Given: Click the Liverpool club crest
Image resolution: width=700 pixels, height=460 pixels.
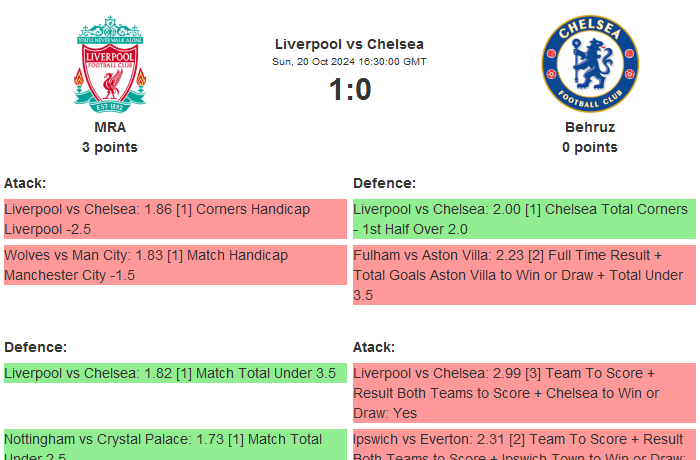Looking at the screenshot, I should pos(110,63).
